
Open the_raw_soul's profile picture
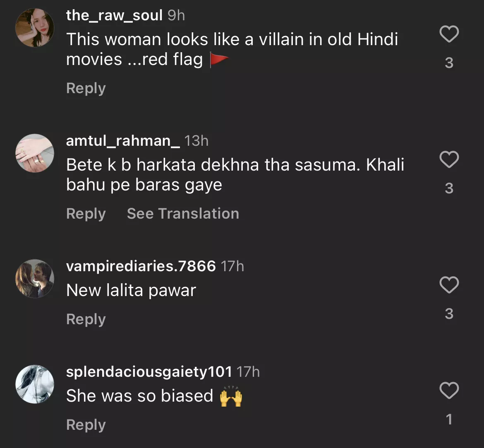[35, 28]
